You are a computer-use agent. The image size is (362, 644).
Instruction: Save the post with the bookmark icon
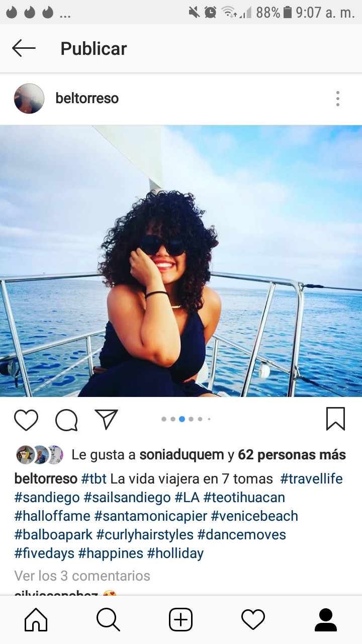point(335,419)
